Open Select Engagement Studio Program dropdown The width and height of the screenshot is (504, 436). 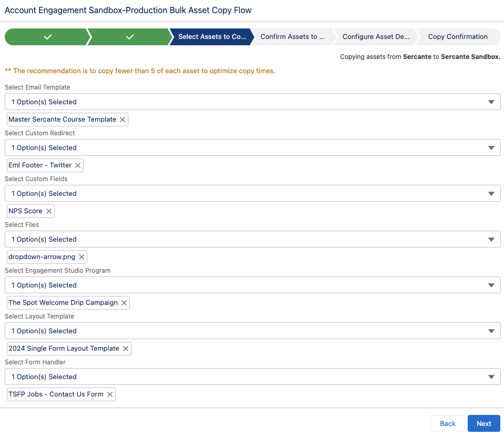click(x=253, y=285)
